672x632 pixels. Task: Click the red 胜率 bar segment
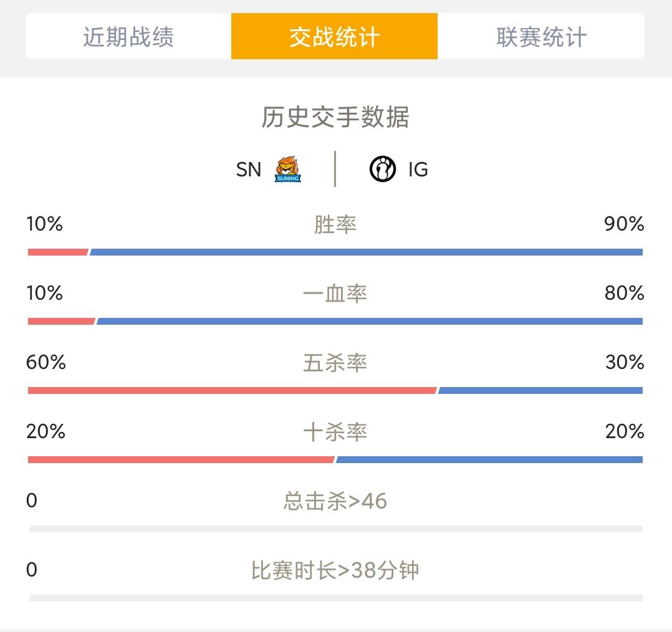pos(58,252)
